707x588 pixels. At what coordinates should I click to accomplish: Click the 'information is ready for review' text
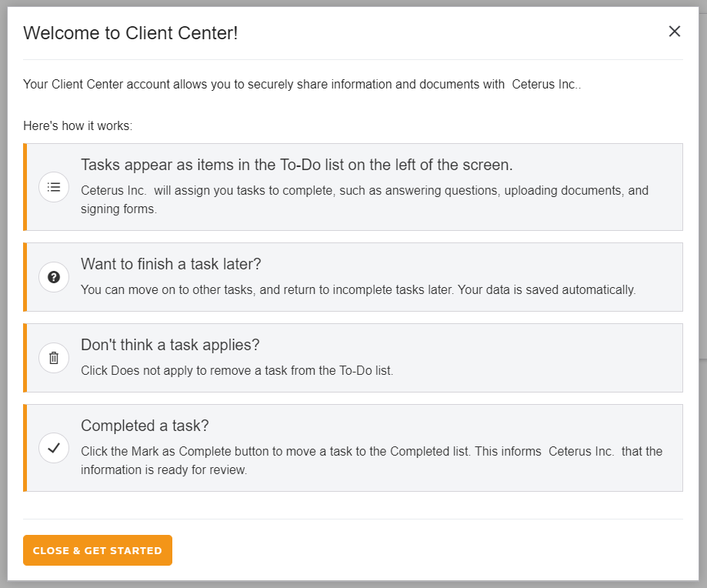[164, 469]
